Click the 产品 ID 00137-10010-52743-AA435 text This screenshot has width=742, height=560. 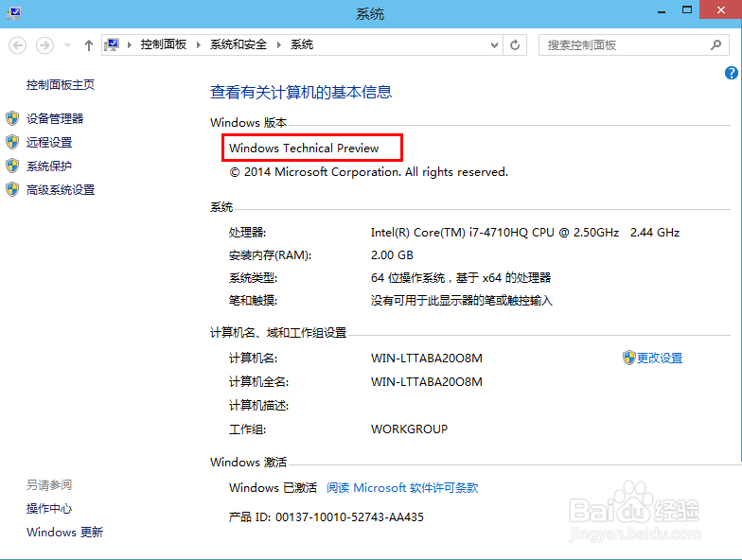pos(326,516)
